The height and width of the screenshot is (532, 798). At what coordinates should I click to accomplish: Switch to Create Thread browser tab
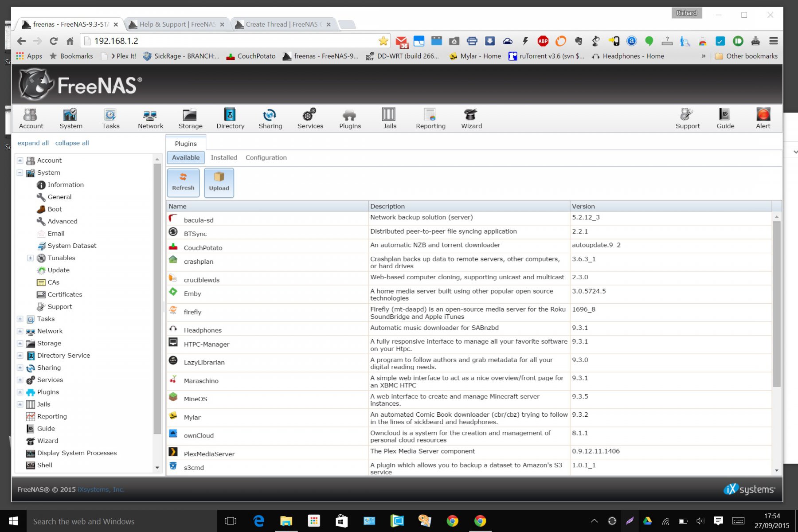284,24
